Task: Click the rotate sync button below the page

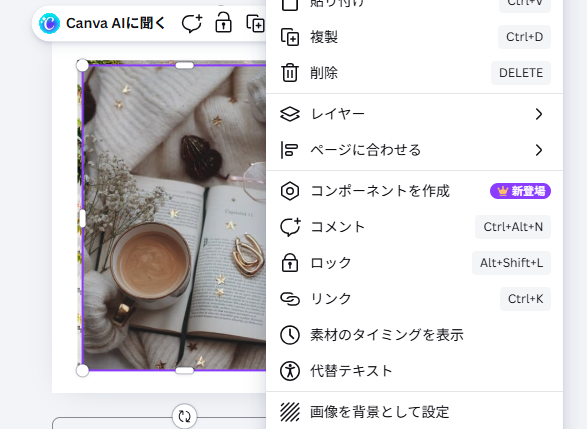Action: tap(185, 416)
